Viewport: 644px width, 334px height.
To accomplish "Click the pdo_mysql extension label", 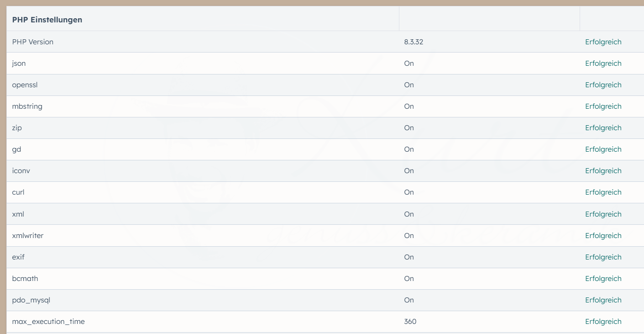I will coord(31,300).
